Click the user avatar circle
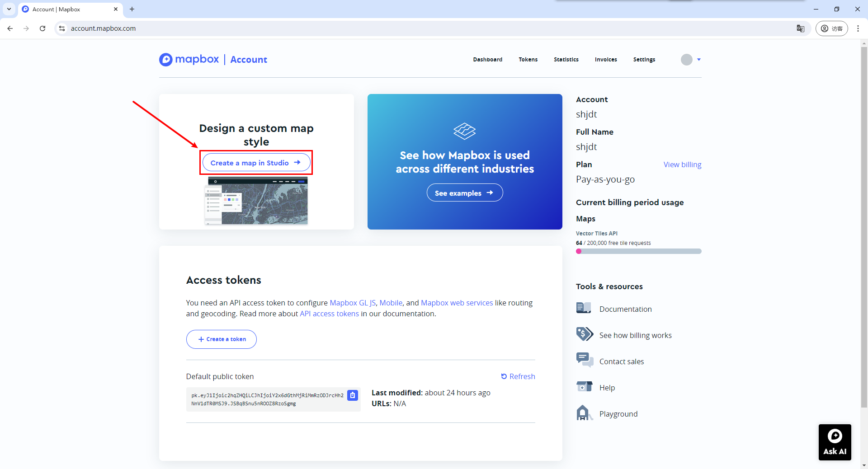This screenshot has width=868, height=469. pos(687,60)
